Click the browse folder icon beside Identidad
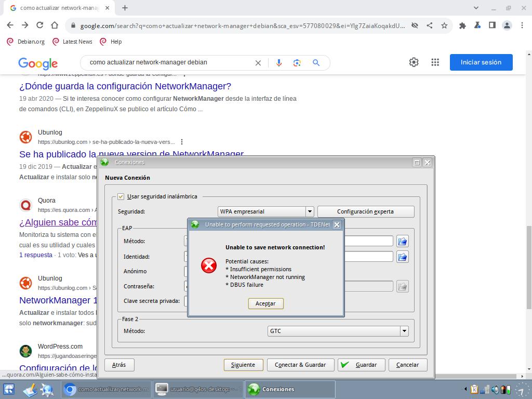Image resolution: width=532 pixels, height=399 pixels. (402, 257)
